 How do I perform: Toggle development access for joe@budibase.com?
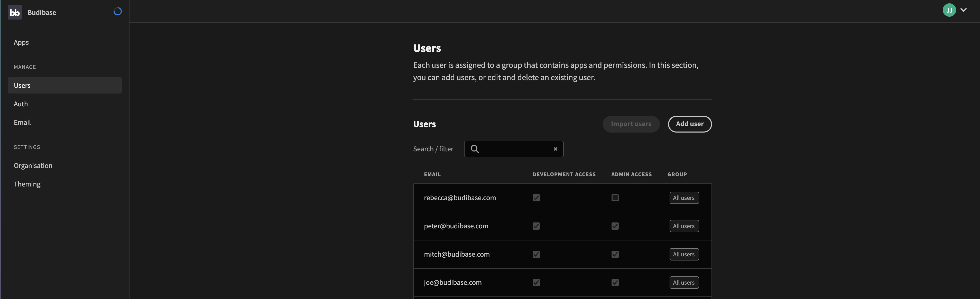(536, 283)
